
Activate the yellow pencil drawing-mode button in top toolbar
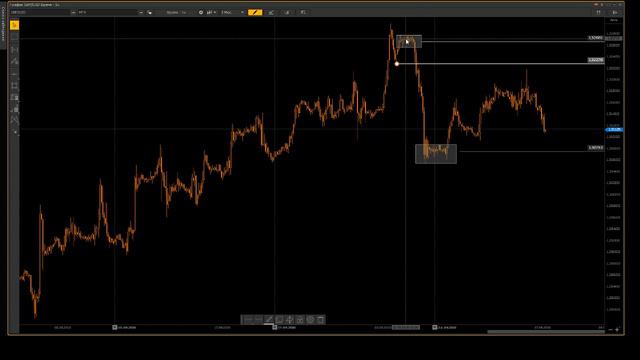[255, 12]
